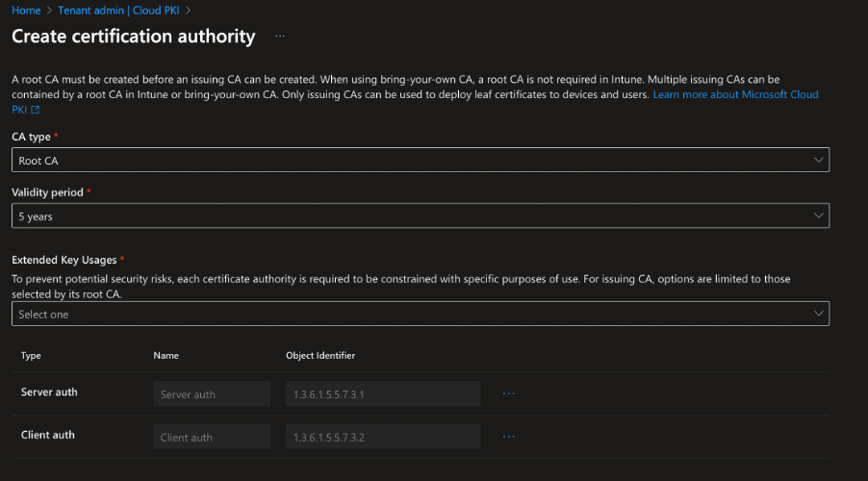The height and width of the screenshot is (481, 868).
Task: Open the Server auth row ellipsis menu
Action: 508,393
